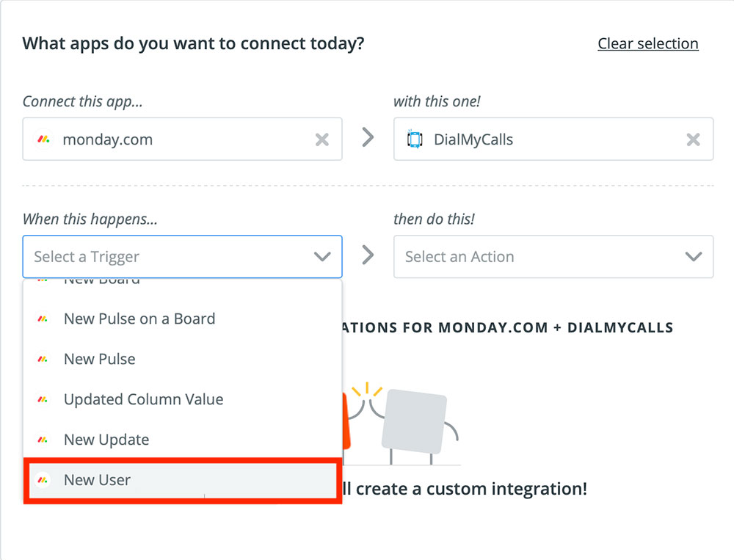Click the icon beside the New User option
Screen dimensions: 734x560
click(x=43, y=481)
